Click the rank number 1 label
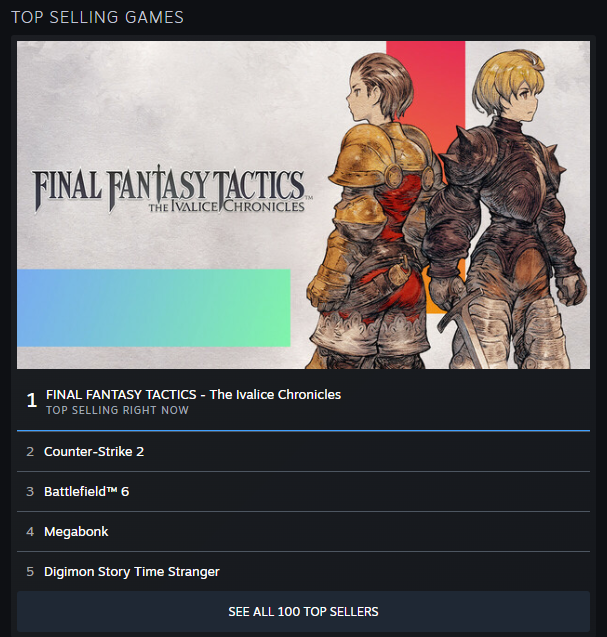Viewport: 607px width, 637px height. (32, 401)
